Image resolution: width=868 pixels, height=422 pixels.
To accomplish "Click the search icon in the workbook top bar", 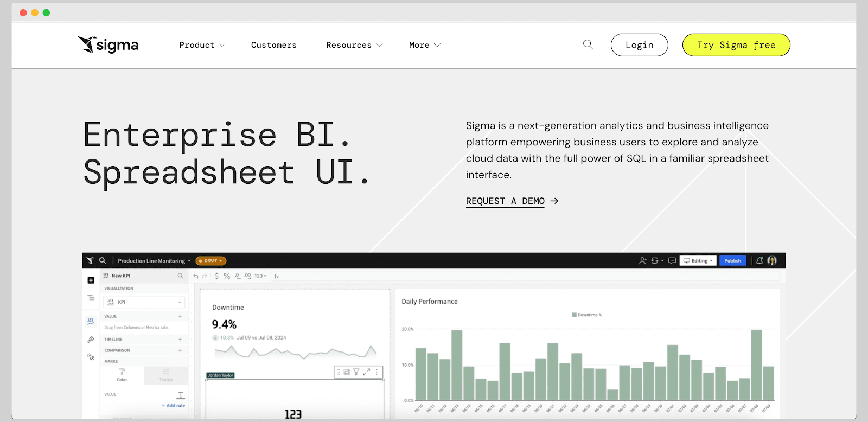I will coord(103,260).
